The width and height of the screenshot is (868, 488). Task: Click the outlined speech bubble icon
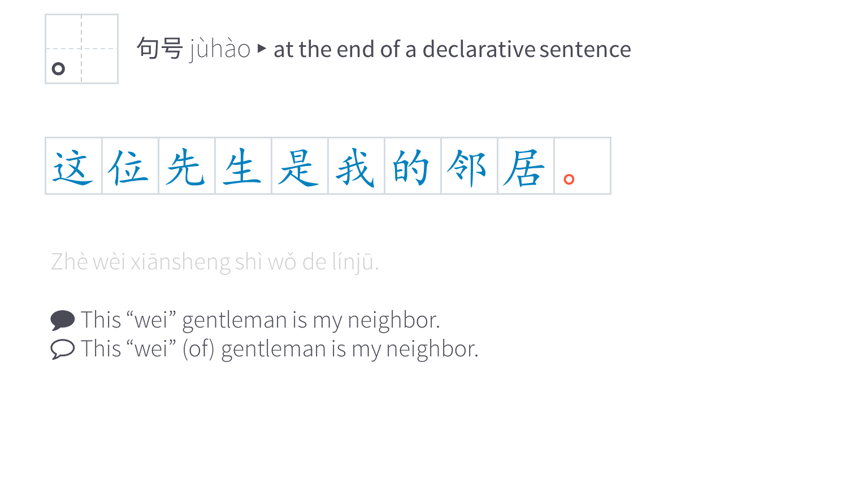coord(62,349)
